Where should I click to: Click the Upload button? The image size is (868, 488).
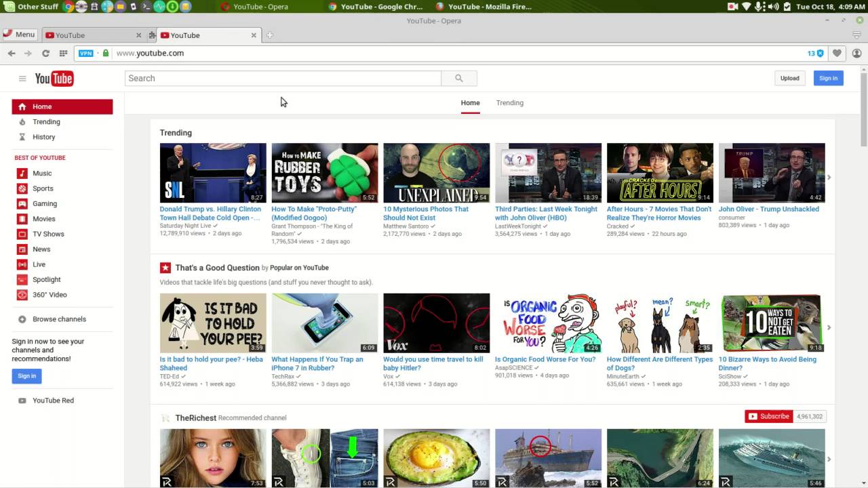790,78
